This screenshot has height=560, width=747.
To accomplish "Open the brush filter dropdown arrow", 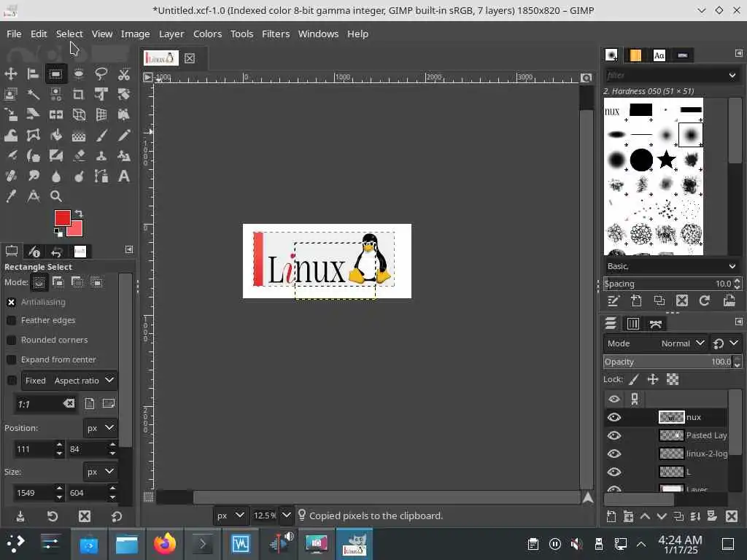I will click(x=732, y=75).
